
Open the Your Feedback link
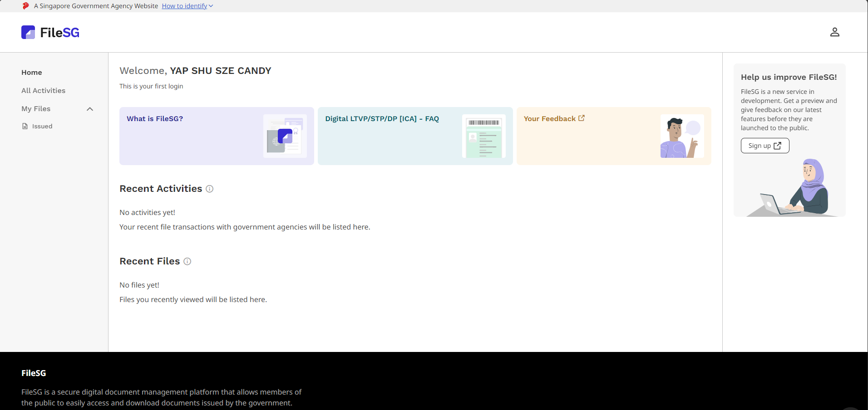coord(549,118)
